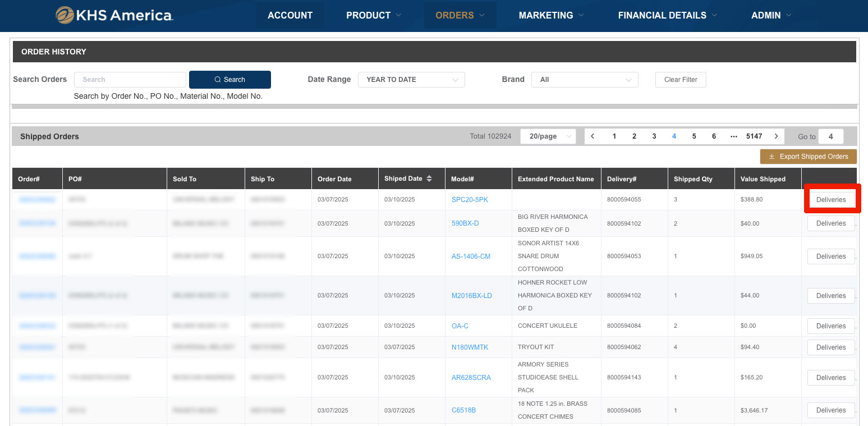868x426 pixels.
Task: Click the Clear Filter button
Action: tap(680, 80)
